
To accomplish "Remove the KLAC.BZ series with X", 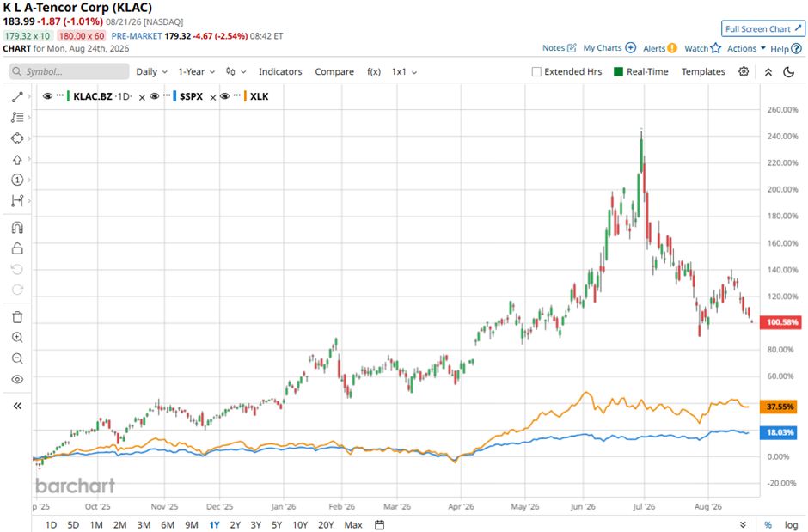I will pyautogui.click(x=142, y=97).
